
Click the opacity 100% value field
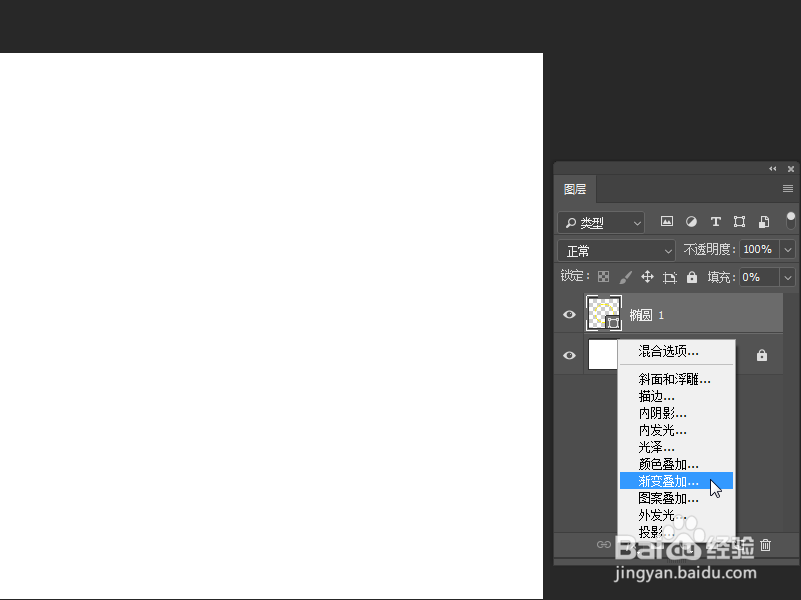[759, 250]
